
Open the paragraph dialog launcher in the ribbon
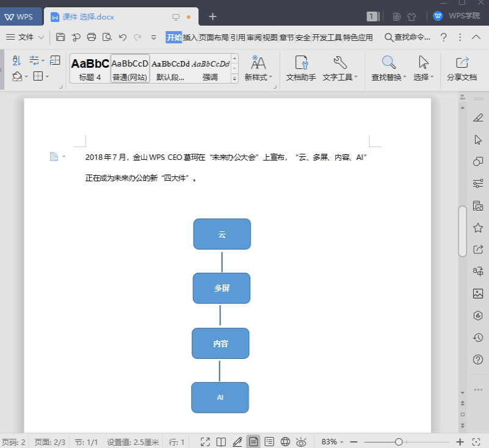[x=61, y=87]
